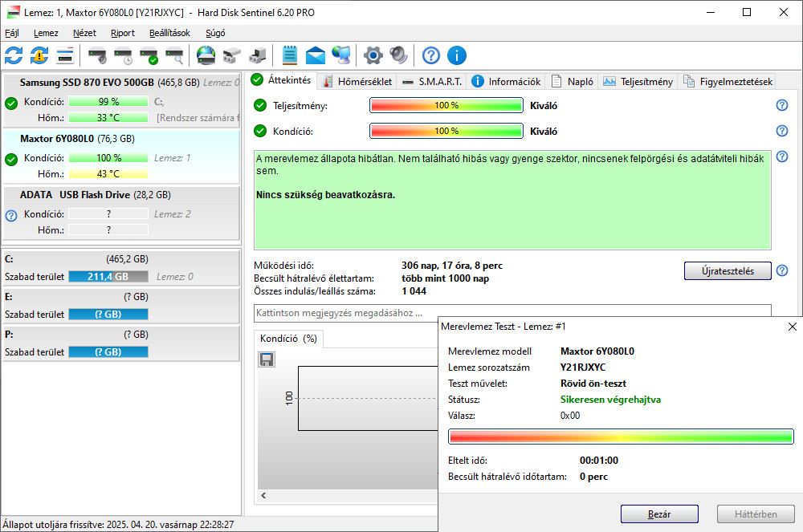Image resolution: width=803 pixels, height=532 pixels.
Task: Click question mark icon of ADATA USB drive
Action: [x=11, y=216]
